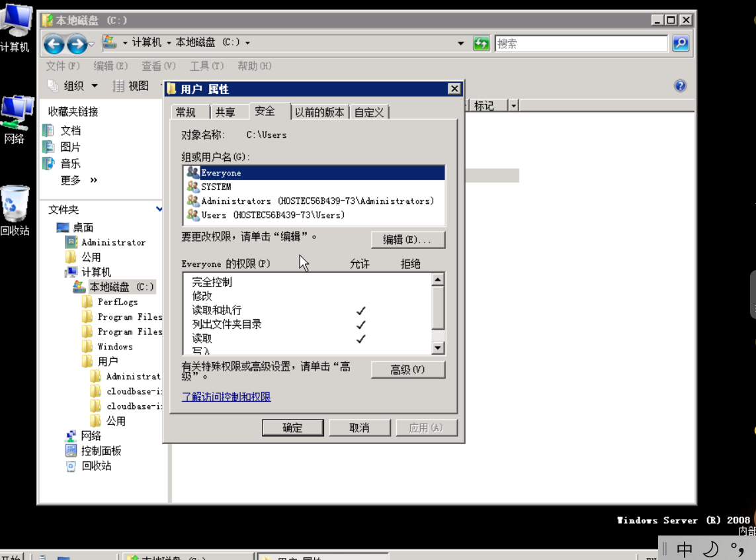Viewport: 756px width, 560px height.
Task: Click the 完全控制 permission row
Action: [x=307, y=282]
